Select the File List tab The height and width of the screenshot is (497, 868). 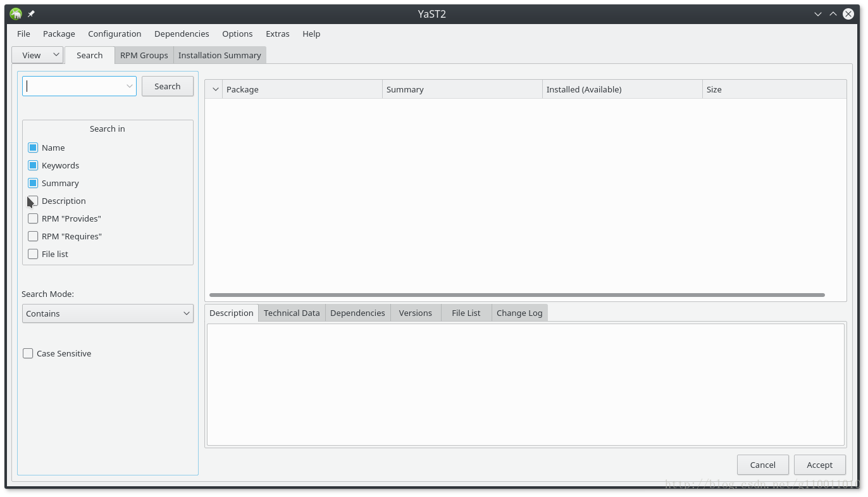[466, 313]
